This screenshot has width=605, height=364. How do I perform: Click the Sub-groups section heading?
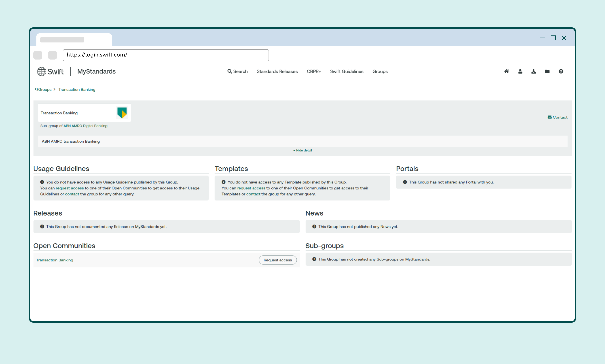pos(324,246)
